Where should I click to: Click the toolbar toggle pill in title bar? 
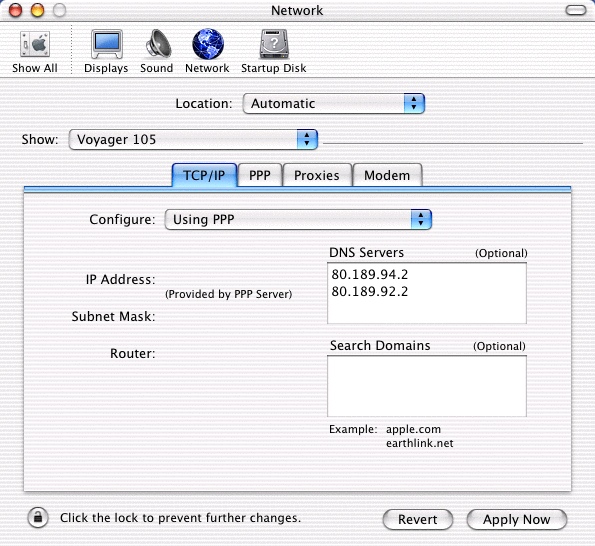click(x=576, y=10)
